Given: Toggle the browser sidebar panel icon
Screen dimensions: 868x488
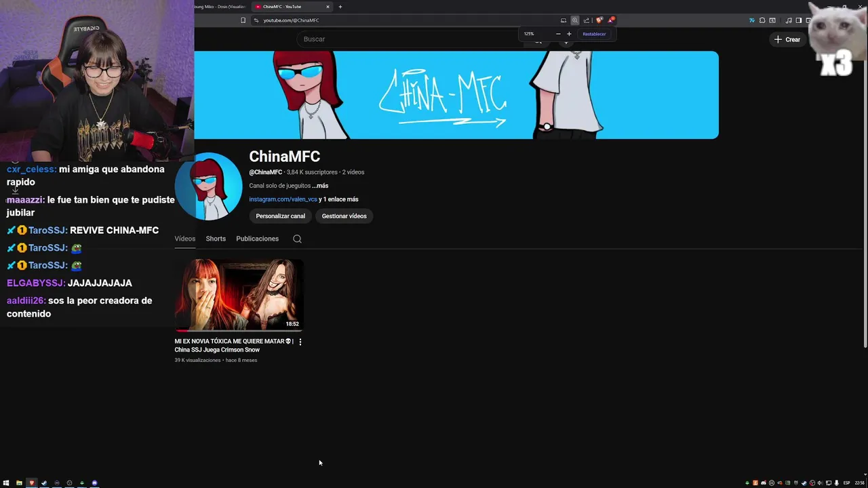Looking at the screenshot, I should [x=799, y=20].
